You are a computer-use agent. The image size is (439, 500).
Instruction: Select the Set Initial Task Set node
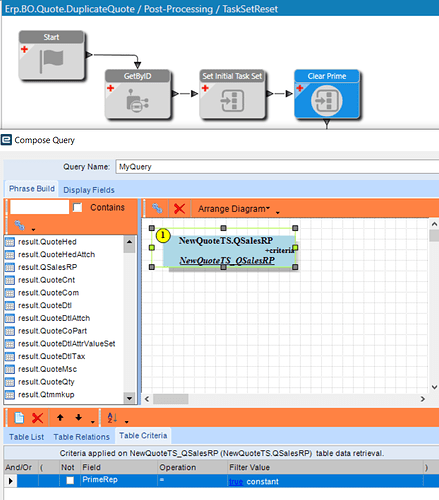232,94
